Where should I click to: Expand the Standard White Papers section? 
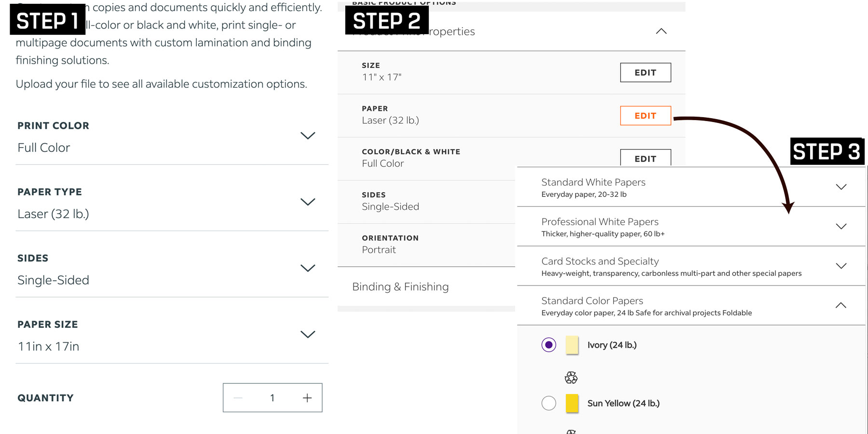point(841,187)
